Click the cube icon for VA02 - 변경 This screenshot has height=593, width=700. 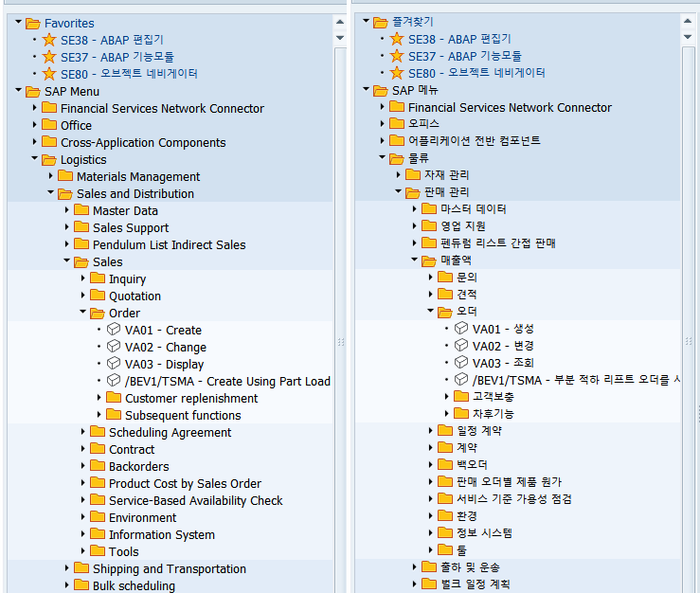coord(461,345)
